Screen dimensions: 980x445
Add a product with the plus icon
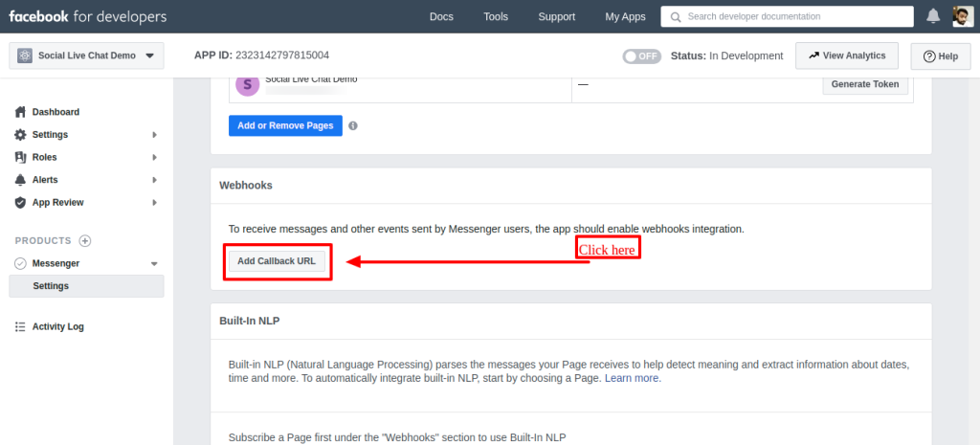tap(85, 240)
